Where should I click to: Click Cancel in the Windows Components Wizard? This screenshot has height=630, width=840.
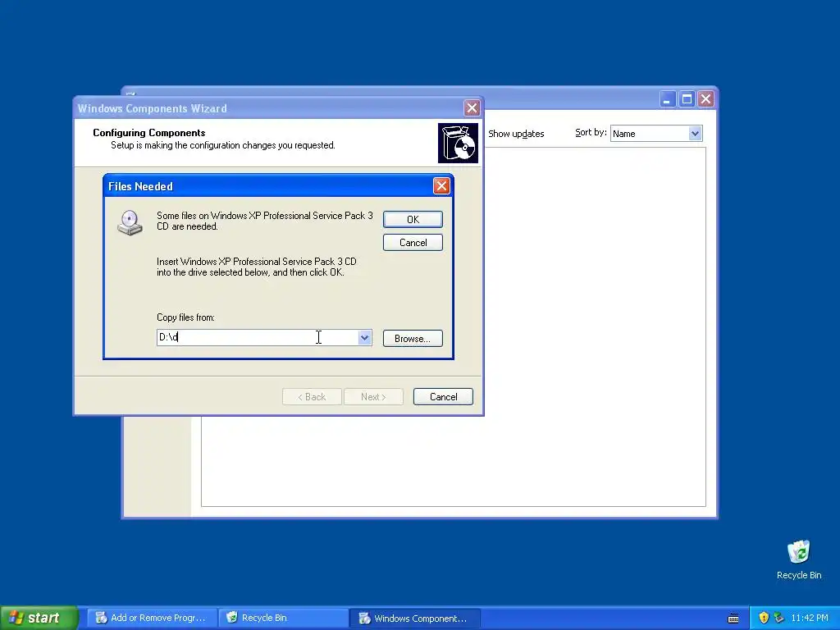point(443,397)
